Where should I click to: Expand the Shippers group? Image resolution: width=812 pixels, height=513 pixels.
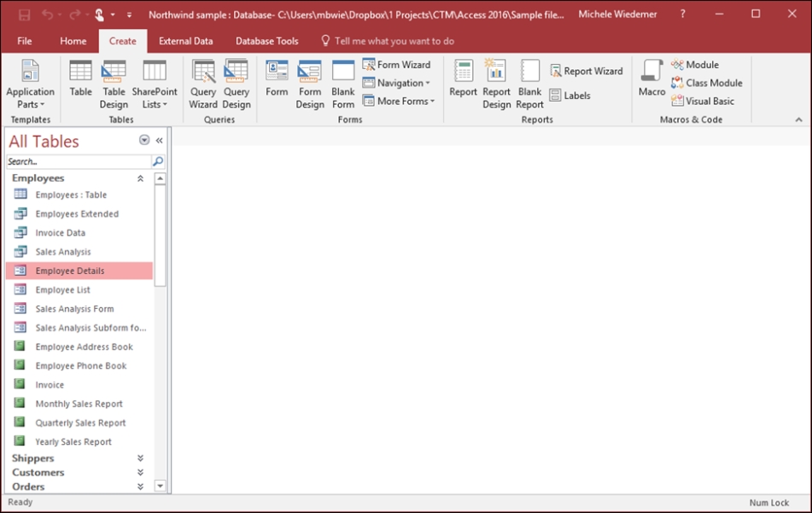(x=140, y=458)
